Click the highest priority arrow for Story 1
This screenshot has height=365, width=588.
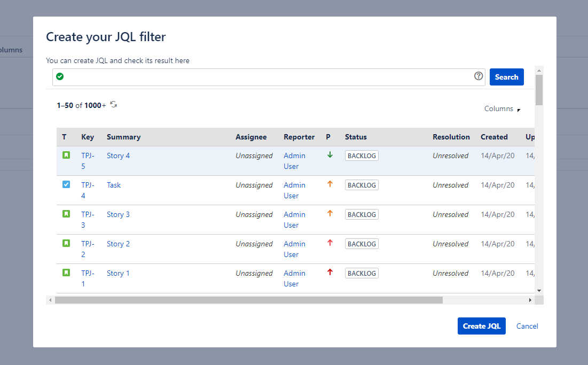[x=330, y=273]
